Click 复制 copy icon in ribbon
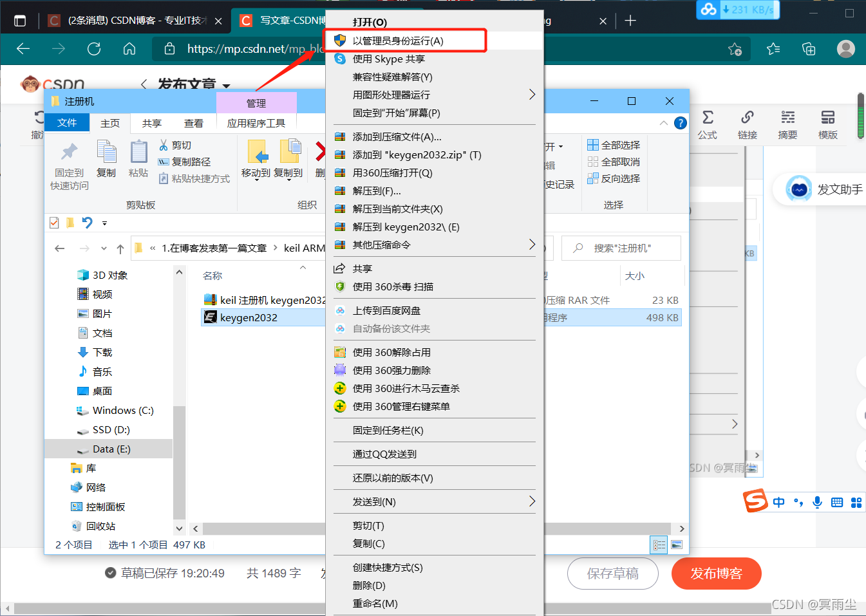The width and height of the screenshot is (866, 616). [106, 152]
